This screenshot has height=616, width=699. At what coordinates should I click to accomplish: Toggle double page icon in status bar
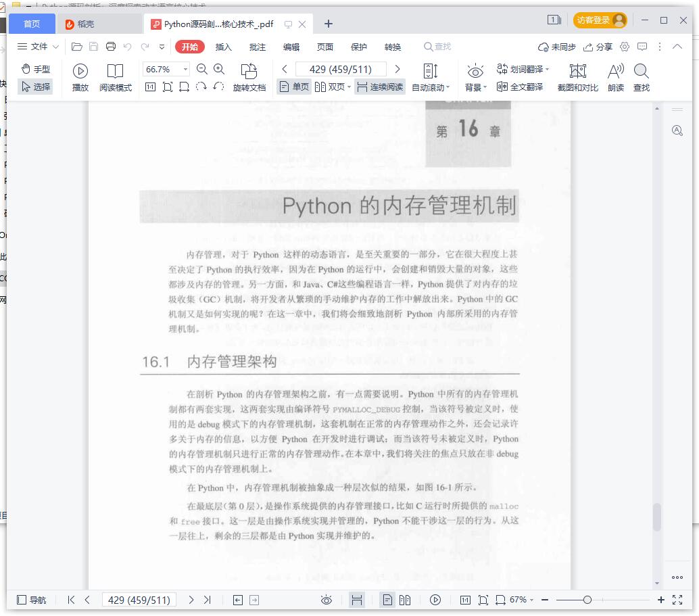[405, 600]
